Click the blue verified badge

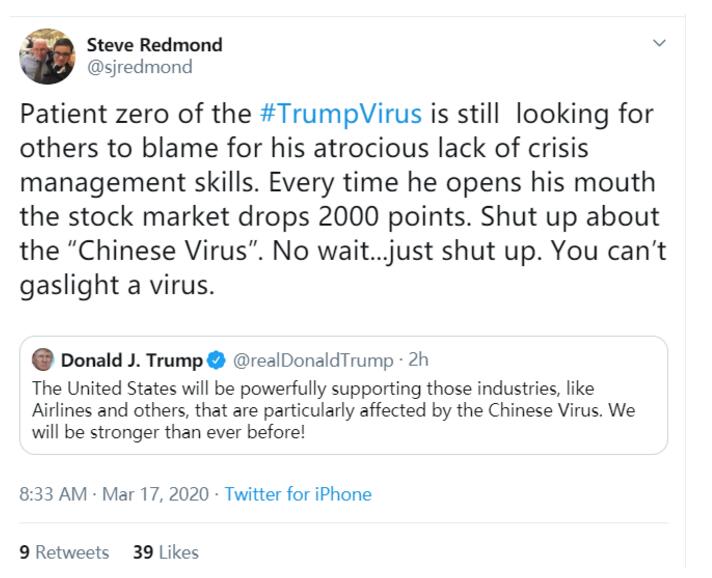216,361
